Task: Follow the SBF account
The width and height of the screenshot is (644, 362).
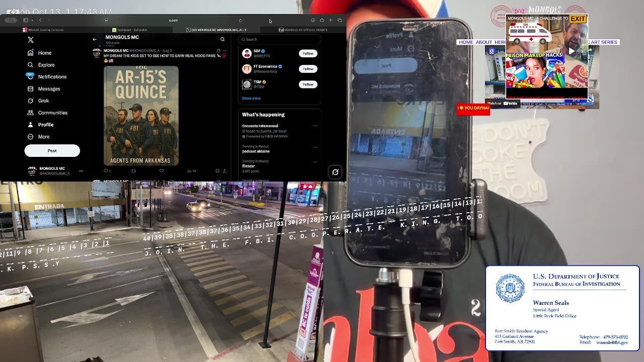Action: coord(308,53)
